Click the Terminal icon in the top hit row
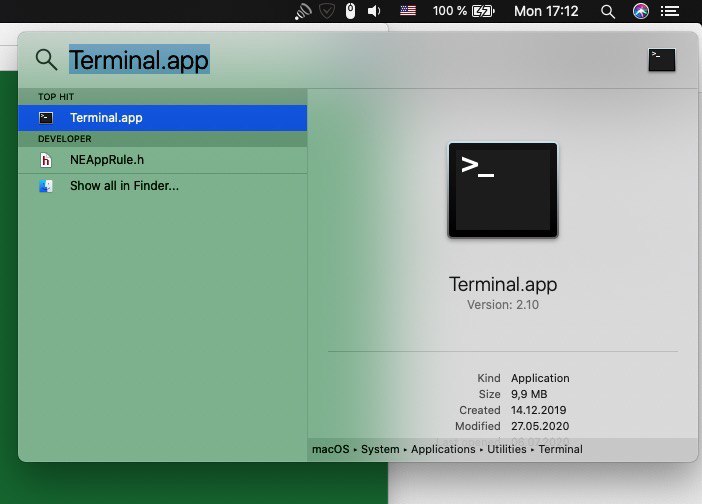702x504 pixels. [x=46, y=118]
